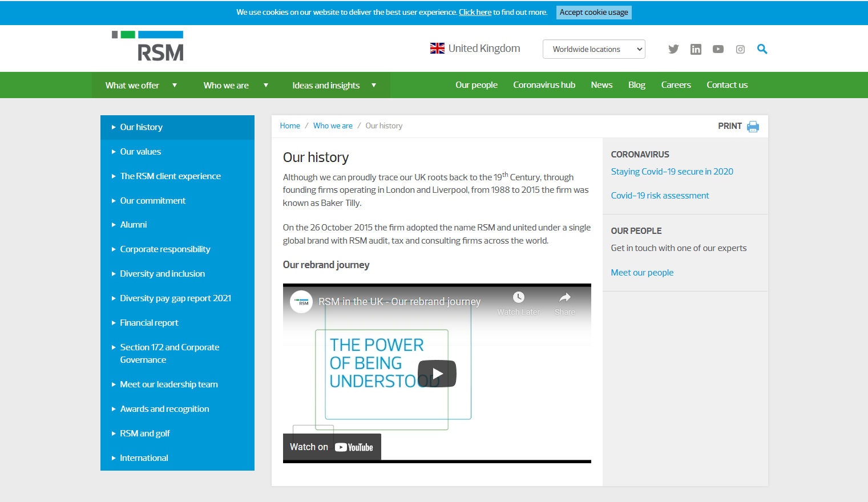Click the YouTube icon in header
Screen dimensions: 868x502
click(x=718, y=49)
